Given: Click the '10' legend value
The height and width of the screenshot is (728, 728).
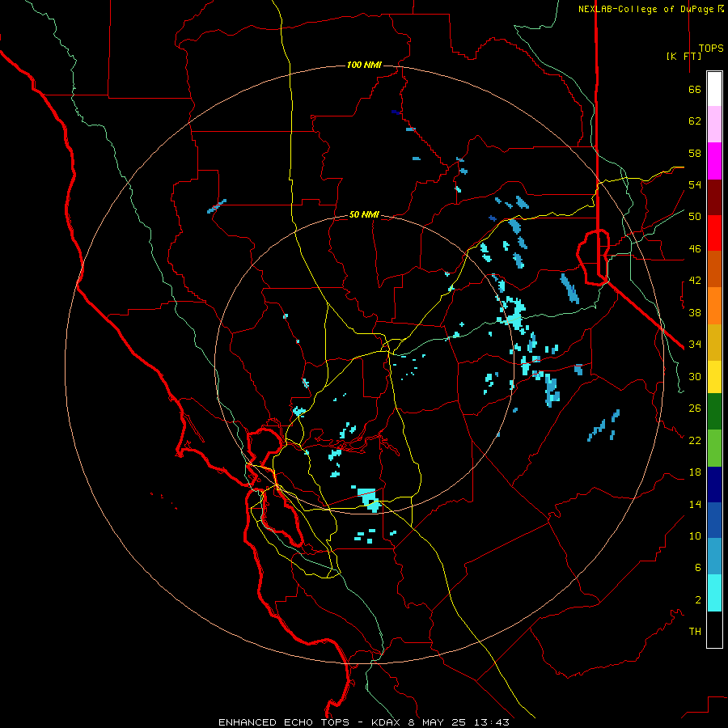Looking at the screenshot, I should [x=695, y=535].
